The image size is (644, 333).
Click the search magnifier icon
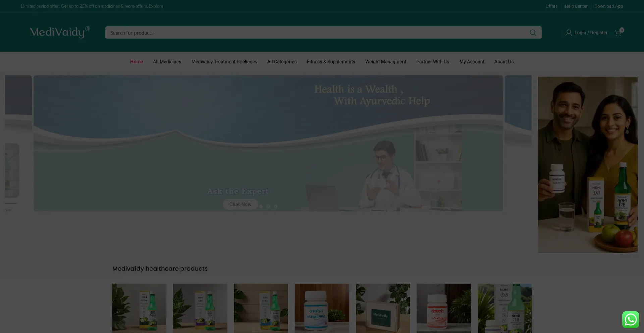pyautogui.click(x=533, y=33)
